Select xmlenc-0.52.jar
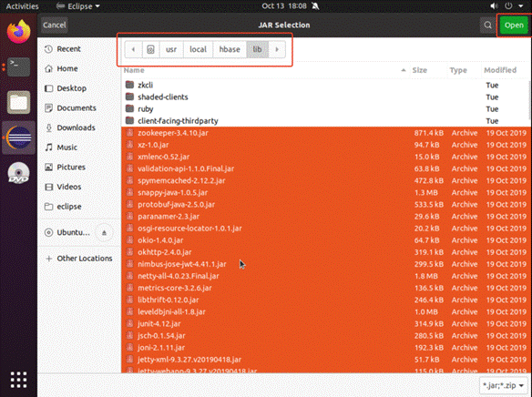This screenshot has height=397, width=532. (325, 157)
